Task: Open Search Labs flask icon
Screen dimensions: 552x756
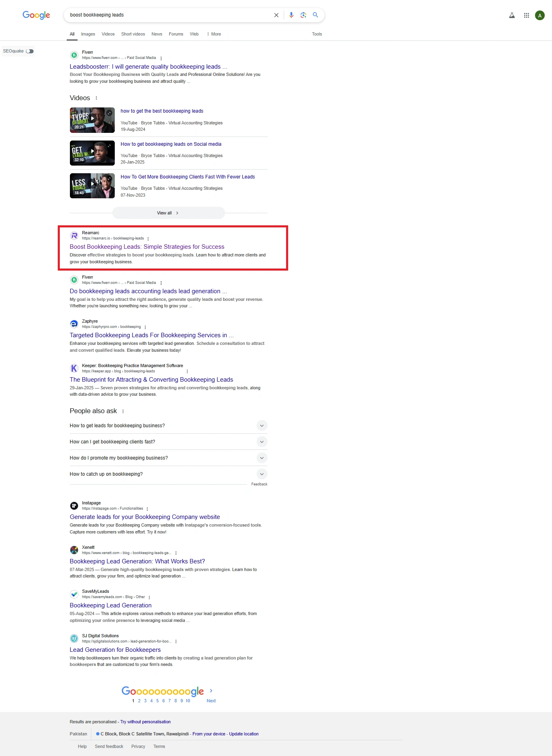Action: 512,15
